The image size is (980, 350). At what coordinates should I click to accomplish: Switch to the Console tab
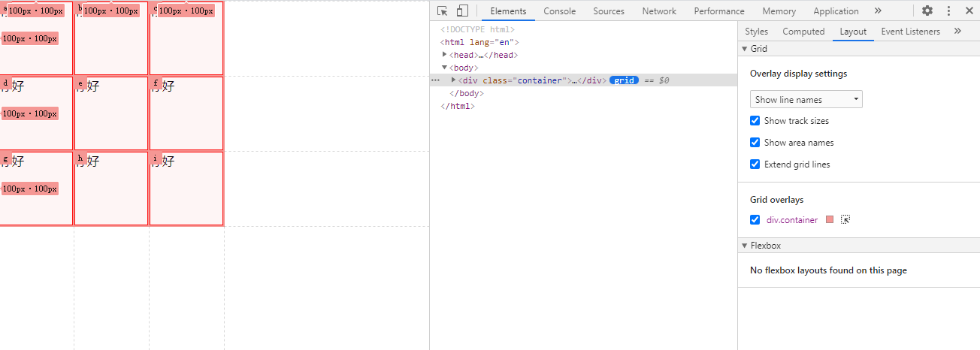[x=559, y=11]
